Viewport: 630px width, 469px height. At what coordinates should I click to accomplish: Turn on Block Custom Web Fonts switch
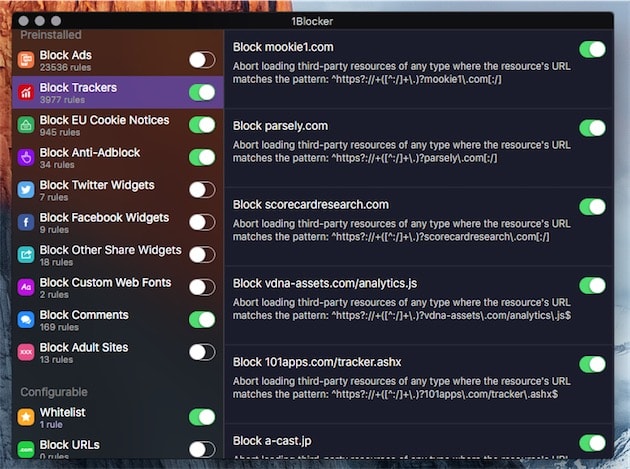coord(202,287)
